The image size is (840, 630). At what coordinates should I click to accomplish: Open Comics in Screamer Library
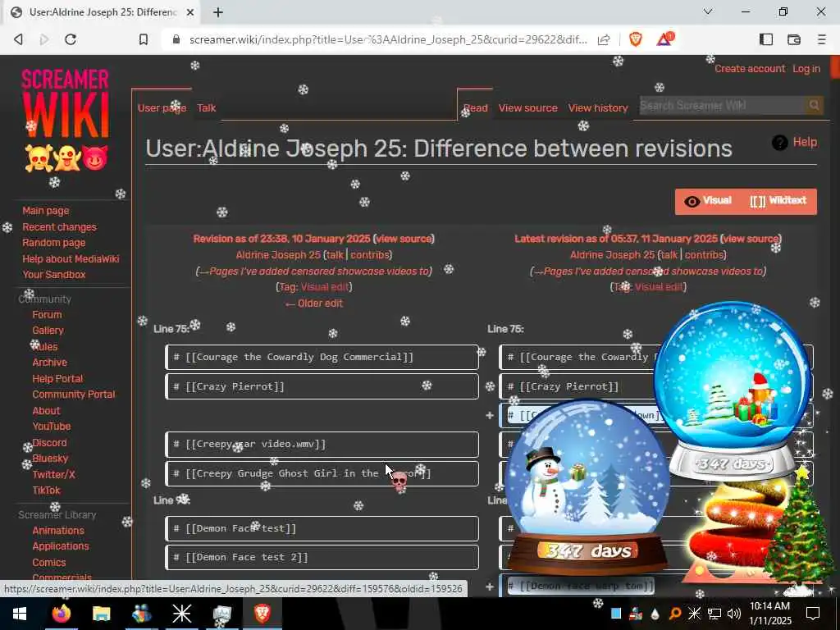(x=48, y=563)
